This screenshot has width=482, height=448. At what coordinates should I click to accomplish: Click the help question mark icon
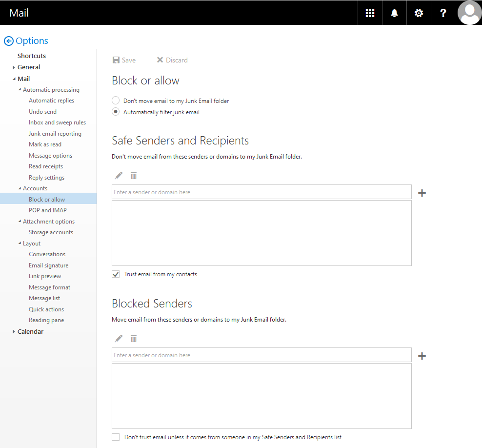[443, 13]
